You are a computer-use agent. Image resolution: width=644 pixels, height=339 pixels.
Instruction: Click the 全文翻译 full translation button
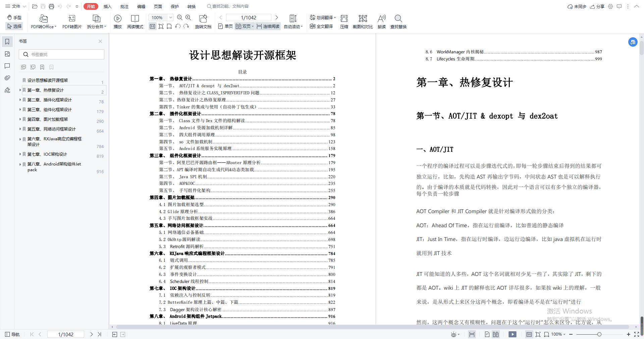(x=321, y=26)
